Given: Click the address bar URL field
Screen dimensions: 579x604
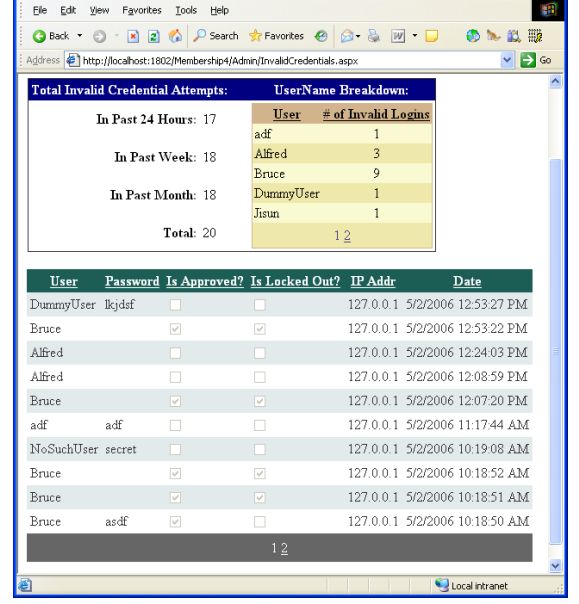Looking at the screenshot, I should click(x=290, y=60).
